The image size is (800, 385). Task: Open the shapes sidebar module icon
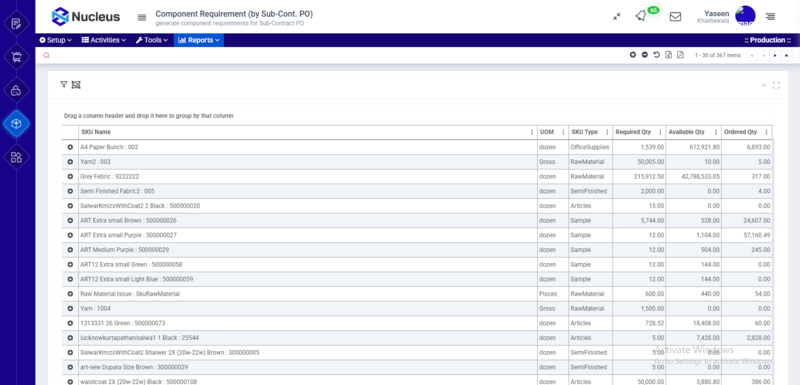(x=16, y=157)
